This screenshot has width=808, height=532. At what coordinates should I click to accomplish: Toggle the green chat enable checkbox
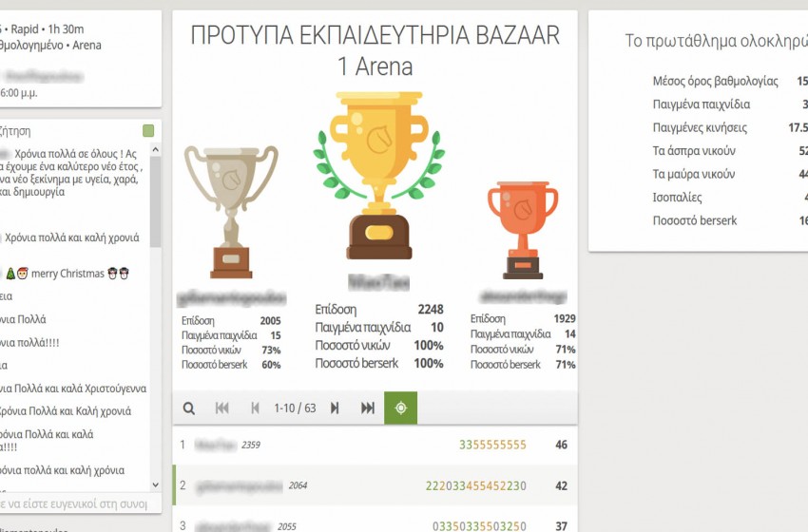(148, 131)
